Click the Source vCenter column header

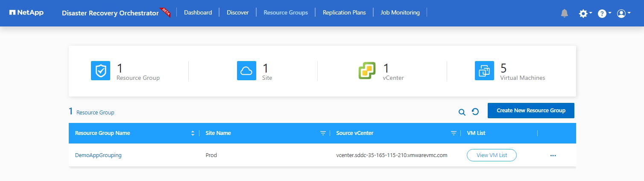(355, 133)
